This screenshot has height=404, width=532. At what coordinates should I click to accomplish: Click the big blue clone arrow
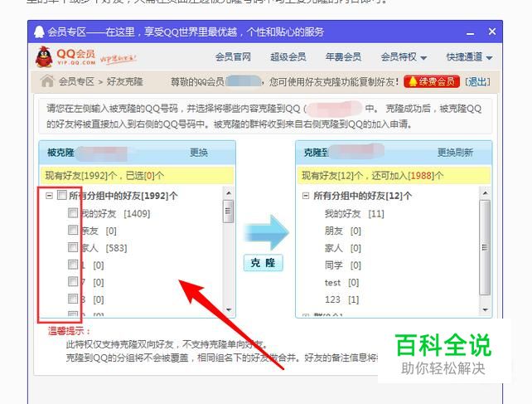point(267,233)
